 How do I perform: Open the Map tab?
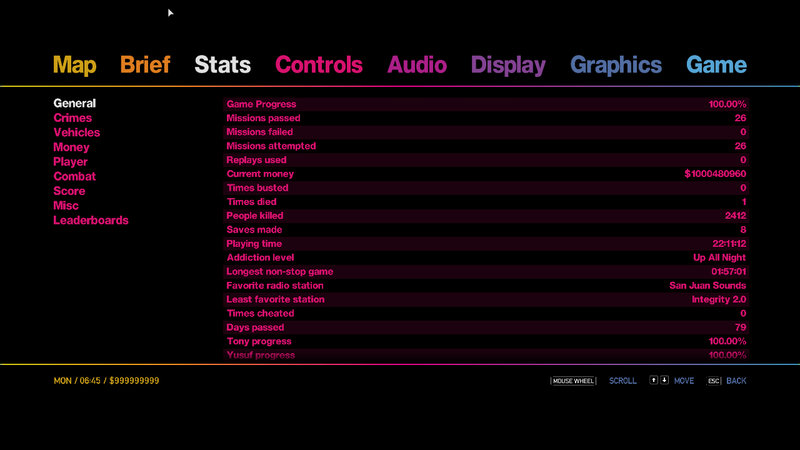[x=74, y=65]
